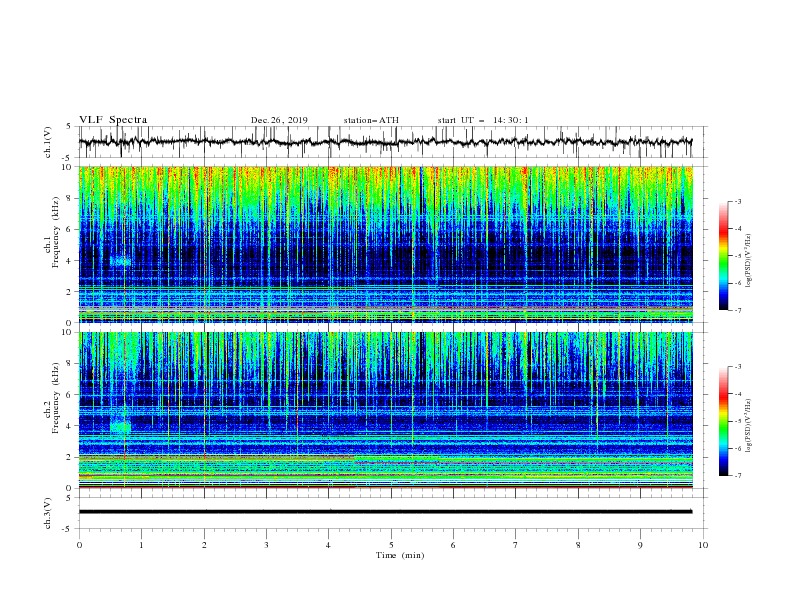
Task: Click the "8" kHz tick of the ch.1 spectrogram
Action: coord(70,198)
